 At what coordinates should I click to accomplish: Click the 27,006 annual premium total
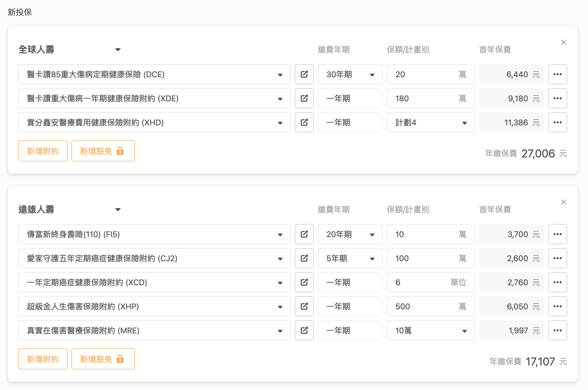[x=538, y=153]
